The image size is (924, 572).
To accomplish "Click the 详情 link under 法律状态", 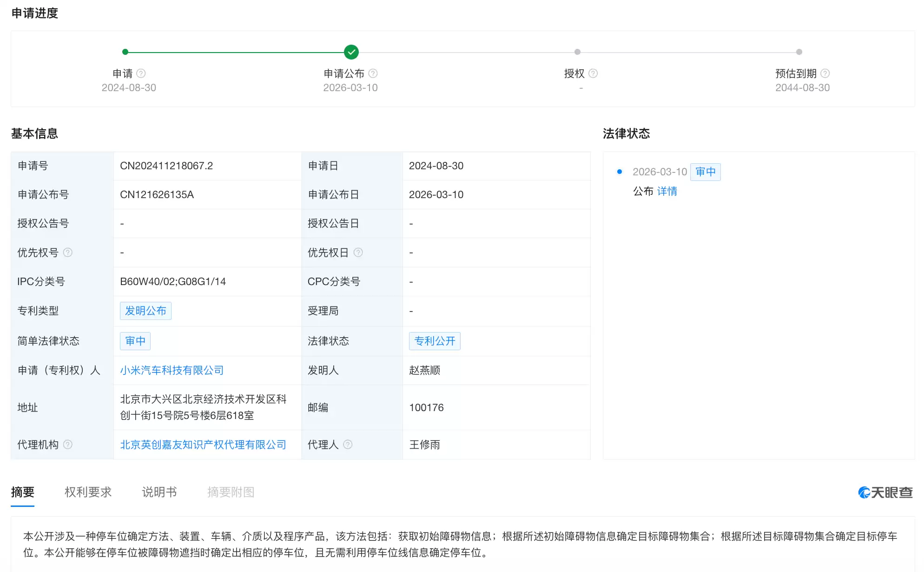I will 667,191.
